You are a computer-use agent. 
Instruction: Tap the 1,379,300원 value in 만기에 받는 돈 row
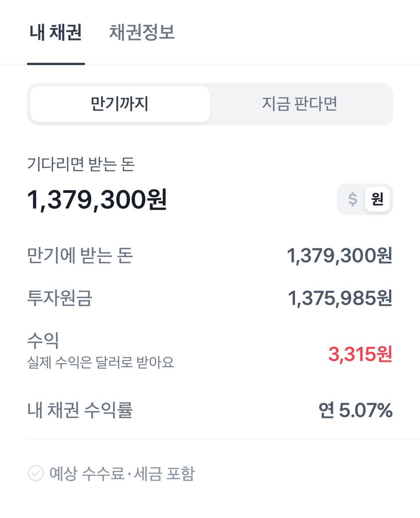339,256
